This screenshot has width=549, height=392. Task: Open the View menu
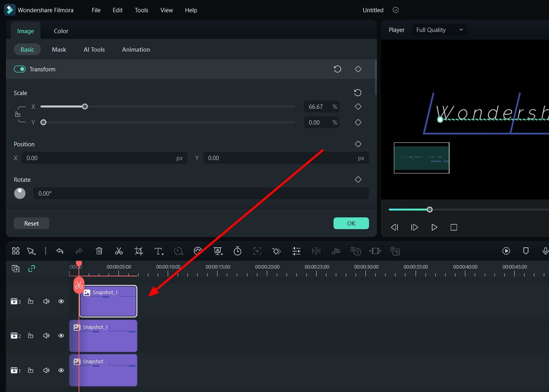coord(167,10)
